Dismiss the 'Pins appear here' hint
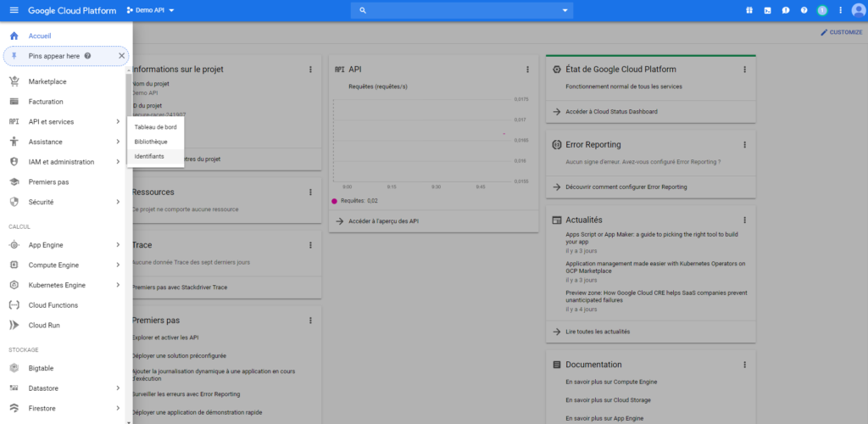 121,56
